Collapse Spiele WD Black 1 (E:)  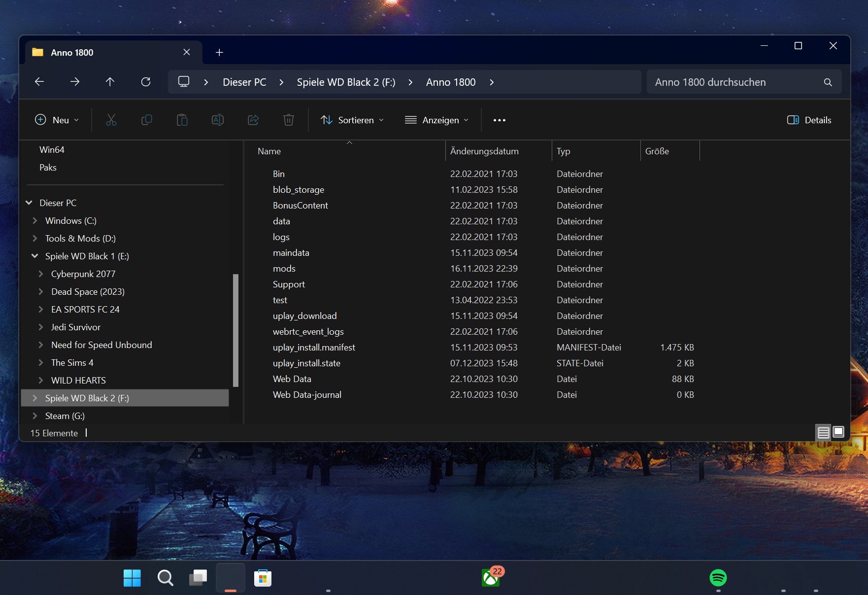tap(35, 256)
